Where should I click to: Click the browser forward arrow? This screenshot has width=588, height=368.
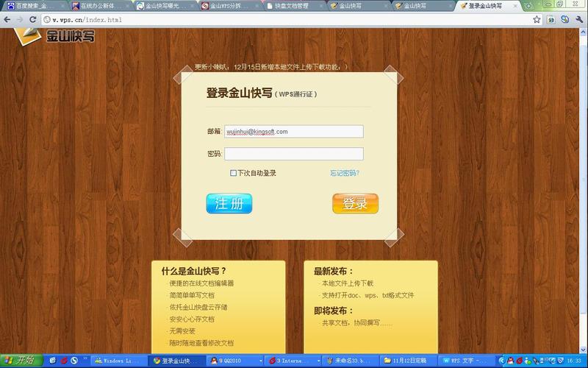(20, 20)
